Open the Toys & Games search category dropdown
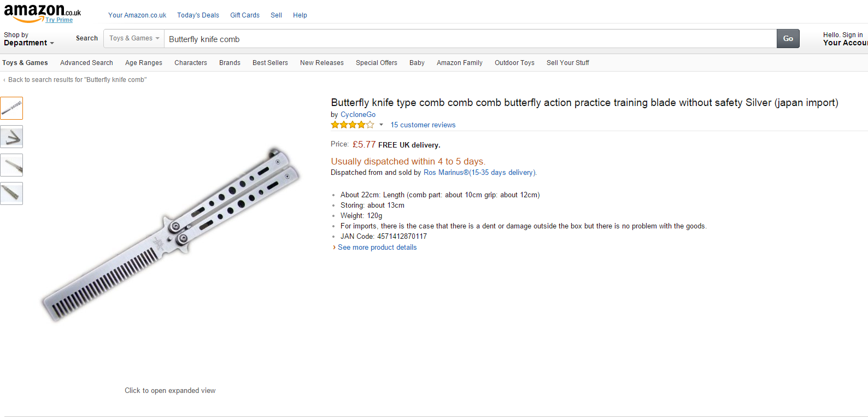868x417 pixels. [x=134, y=38]
